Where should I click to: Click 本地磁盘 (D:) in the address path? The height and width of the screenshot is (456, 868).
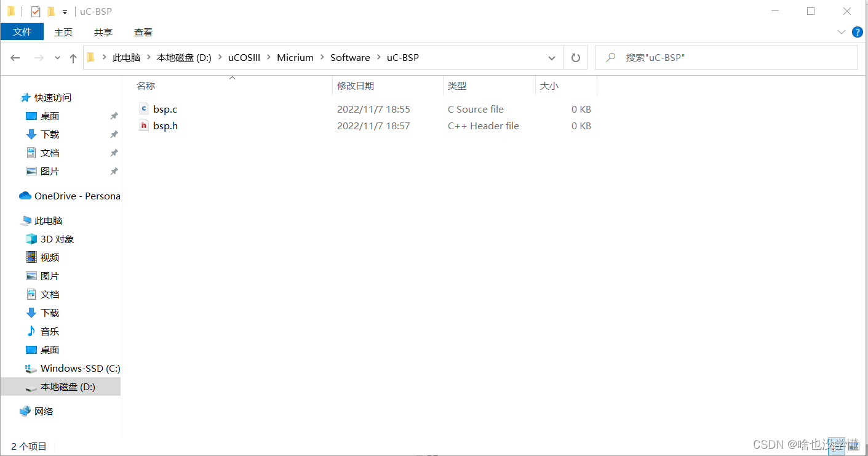184,57
